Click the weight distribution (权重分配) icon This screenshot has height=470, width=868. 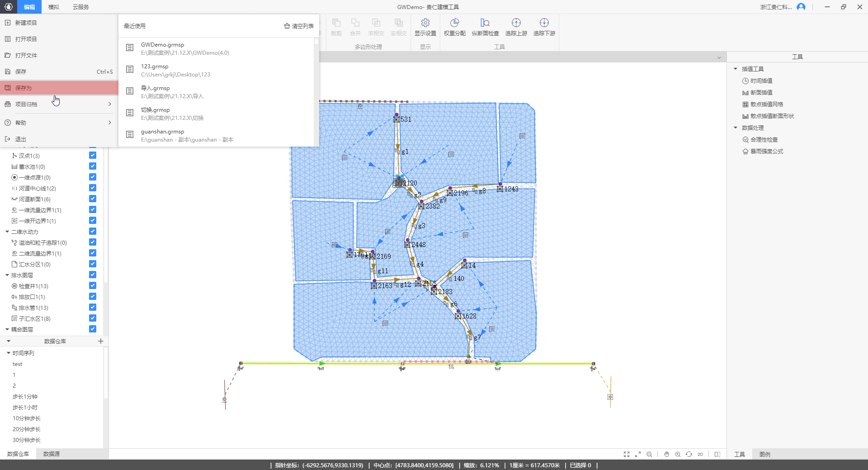click(454, 23)
